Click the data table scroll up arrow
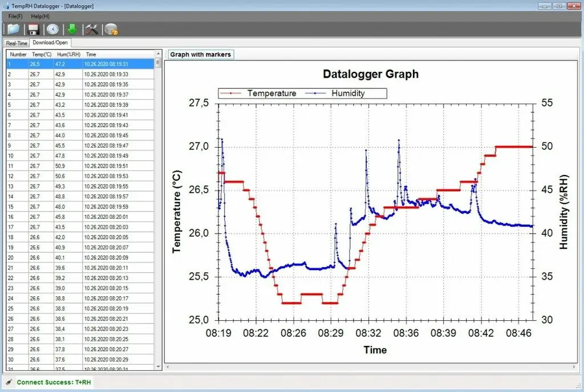This screenshot has width=584, height=392. [158, 54]
